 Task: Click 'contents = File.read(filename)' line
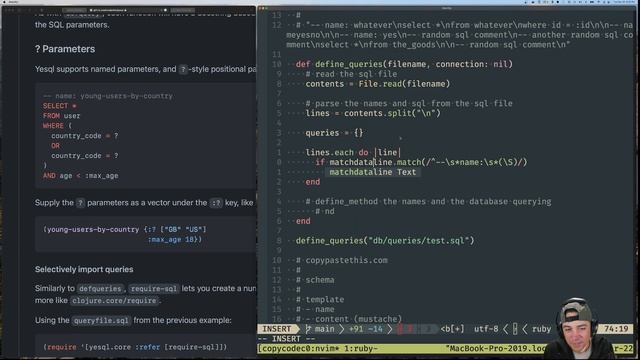(x=378, y=84)
